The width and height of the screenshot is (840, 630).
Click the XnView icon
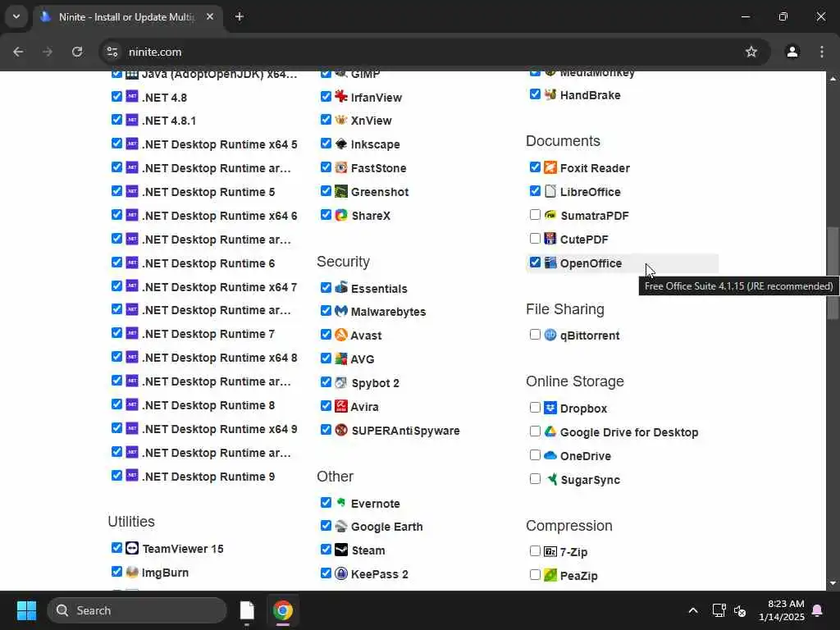[x=340, y=120]
